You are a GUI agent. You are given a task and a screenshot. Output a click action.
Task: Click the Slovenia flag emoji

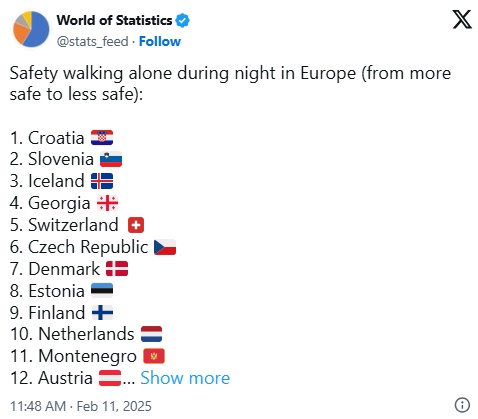pos(111,159)
